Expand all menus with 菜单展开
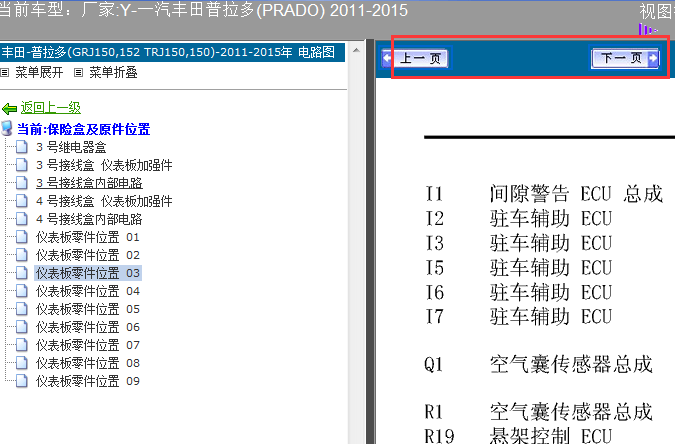675x444 pixels. point(39,72)
